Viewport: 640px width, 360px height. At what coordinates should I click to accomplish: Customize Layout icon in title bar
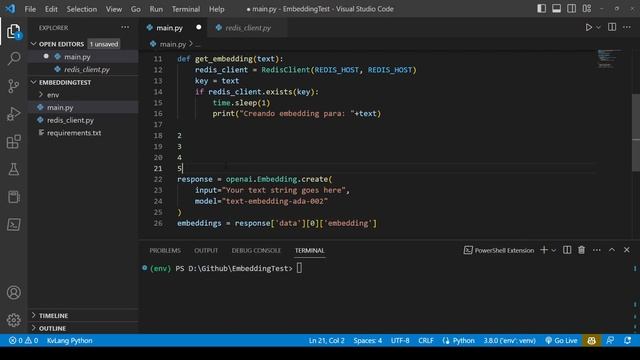point(587,9)
